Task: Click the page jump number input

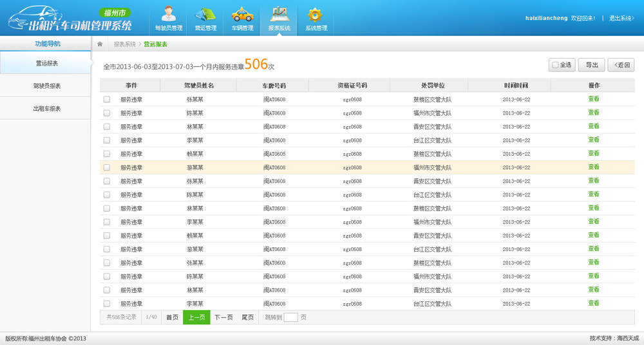Action: click(x=291, y=317)
